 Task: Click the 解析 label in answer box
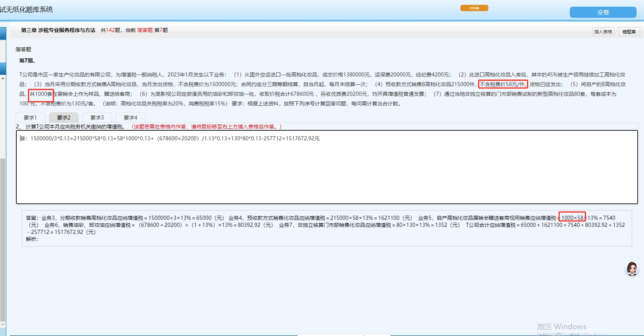coord(32,239)
